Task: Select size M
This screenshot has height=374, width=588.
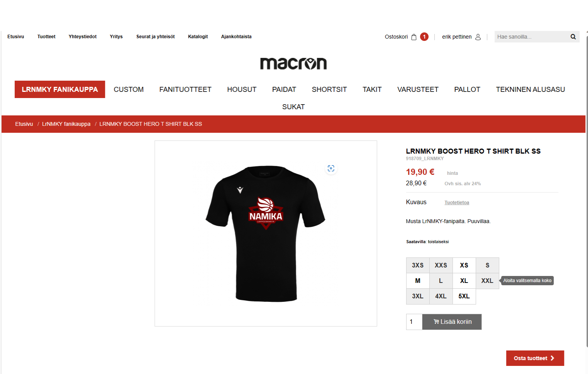Action: click(x=418, y=281)
